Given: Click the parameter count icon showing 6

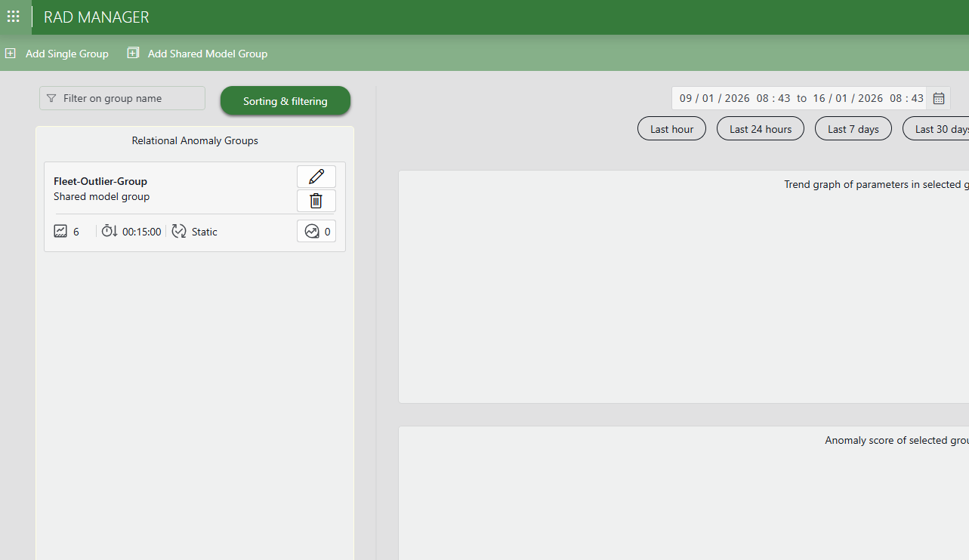Looking at the screenshot, I should pos(61,232).
